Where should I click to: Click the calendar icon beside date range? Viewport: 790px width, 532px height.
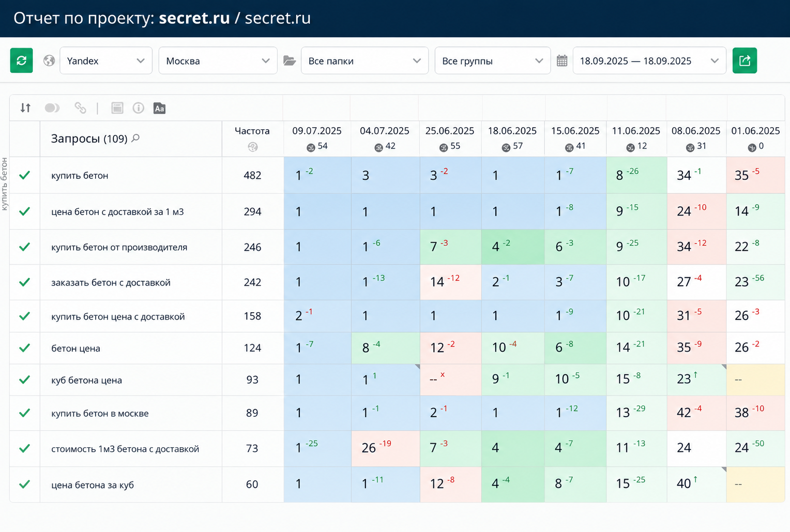(562, 61)
